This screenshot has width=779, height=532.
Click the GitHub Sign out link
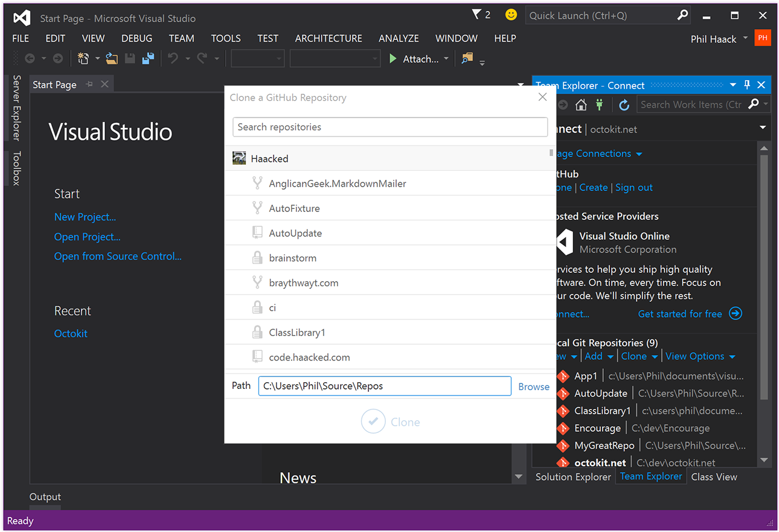click(634, 187)
